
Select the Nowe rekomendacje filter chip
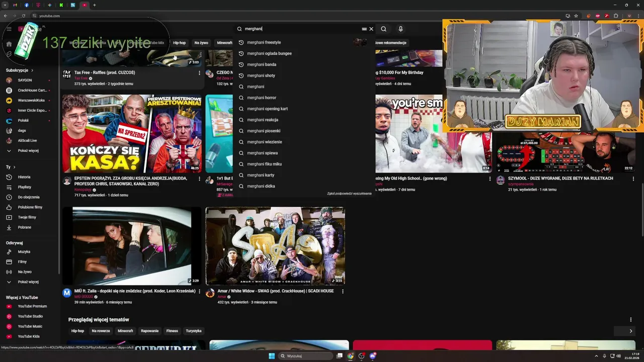[390, 43]
